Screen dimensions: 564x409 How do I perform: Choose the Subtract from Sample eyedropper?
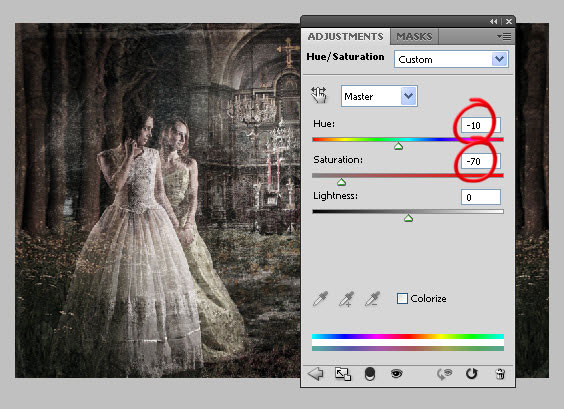[x=372, y=299]
